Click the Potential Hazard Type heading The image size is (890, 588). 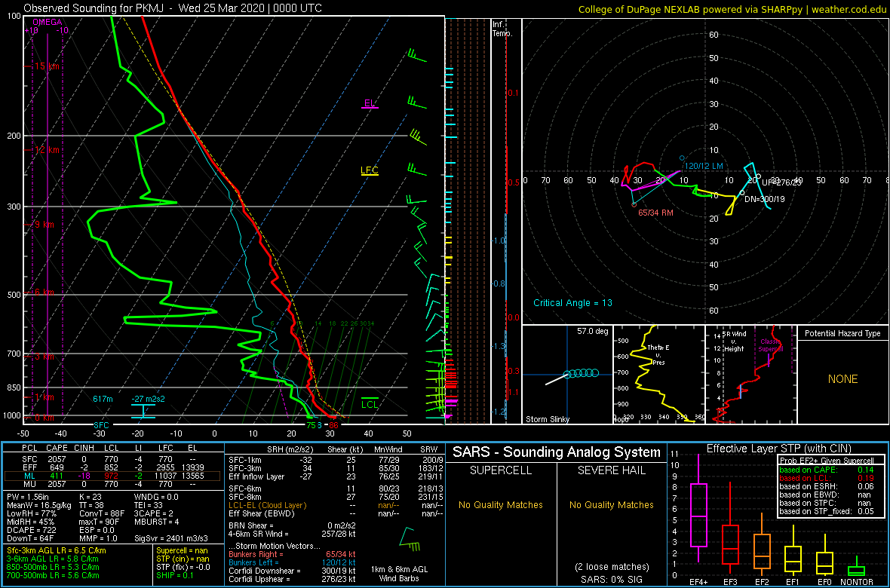pos(843,333)
